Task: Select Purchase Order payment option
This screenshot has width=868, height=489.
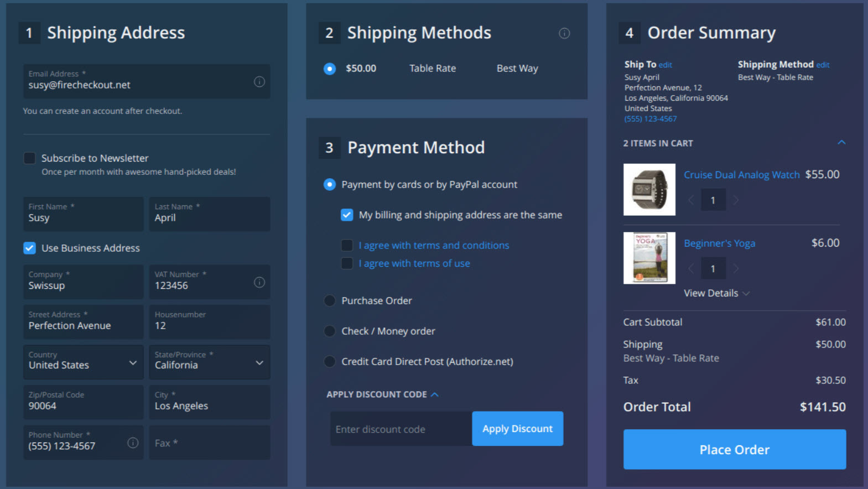Action: tap(330, 301)
